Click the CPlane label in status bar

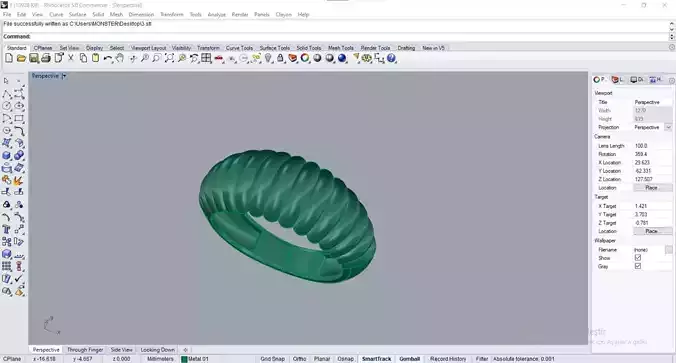[x=12, y=359]
